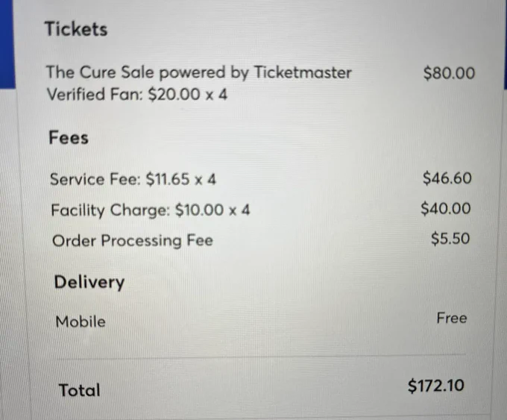The height and width of the screenshot is (420, 507).
Task: Click the $5.50 order processing amount
Action: pos(450,239)
